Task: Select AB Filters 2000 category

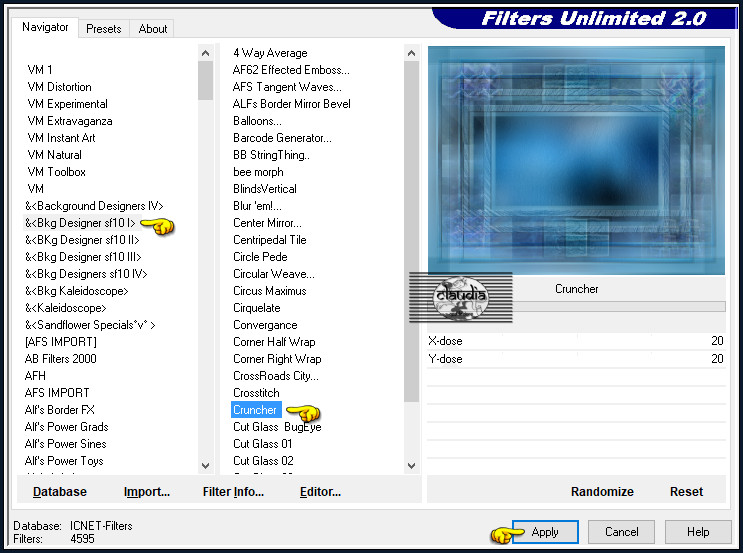Action: (x=60, y=359)
